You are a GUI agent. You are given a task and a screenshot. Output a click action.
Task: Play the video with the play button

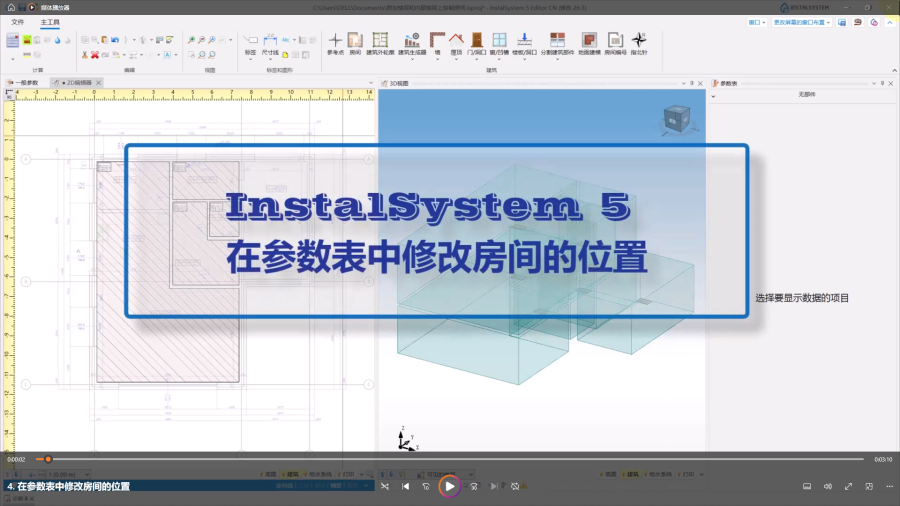[450, 486]
